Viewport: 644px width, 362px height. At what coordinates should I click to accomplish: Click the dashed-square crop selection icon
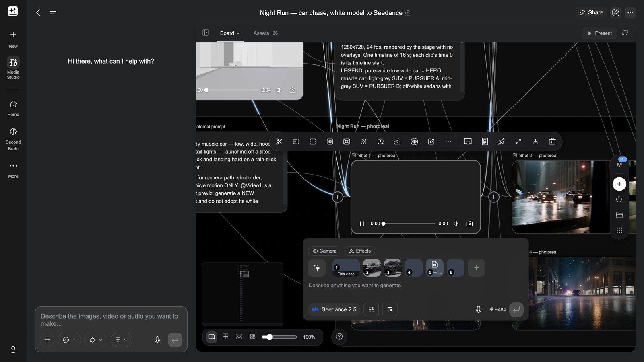(313, 142)
